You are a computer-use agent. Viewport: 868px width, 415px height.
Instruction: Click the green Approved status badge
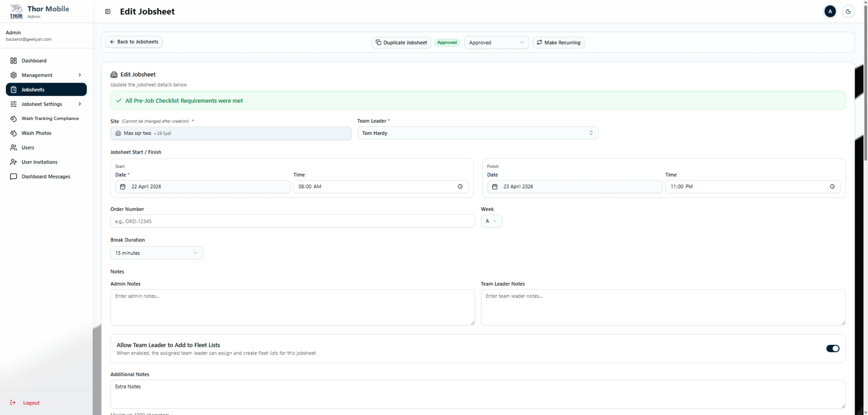(447, 43)
